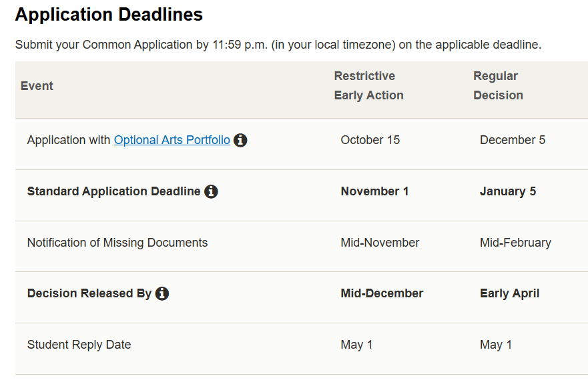Select the Restrictive Early Action column header
Viewport: 588px width, 382px height.
click(x=368, y=86)
